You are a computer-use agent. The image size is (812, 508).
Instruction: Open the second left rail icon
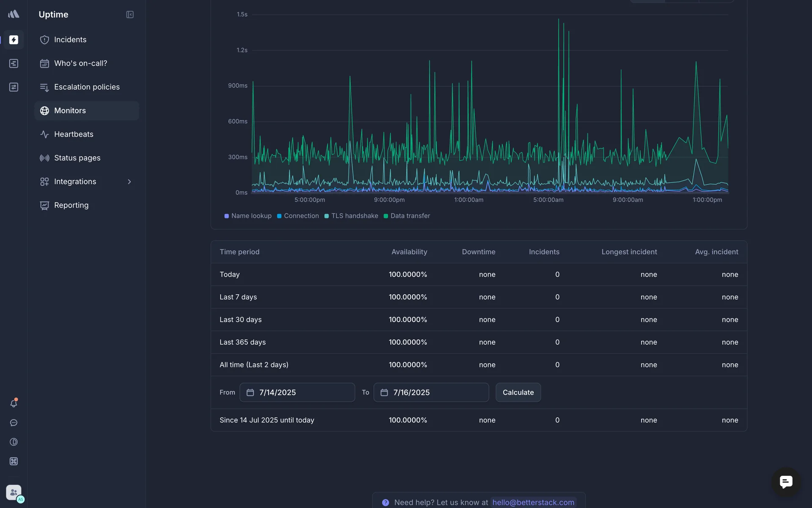point(14,63)
